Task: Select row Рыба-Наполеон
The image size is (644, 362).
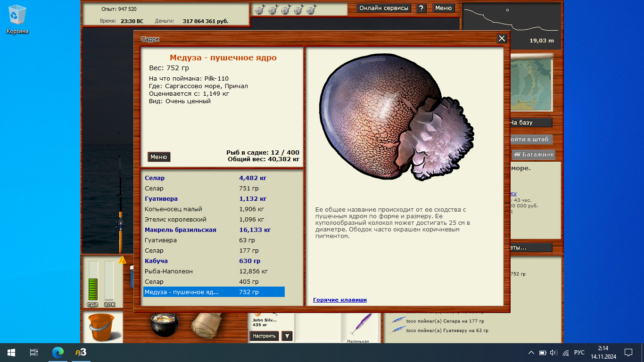Action: pyautogui.click(x=214, y=271)
